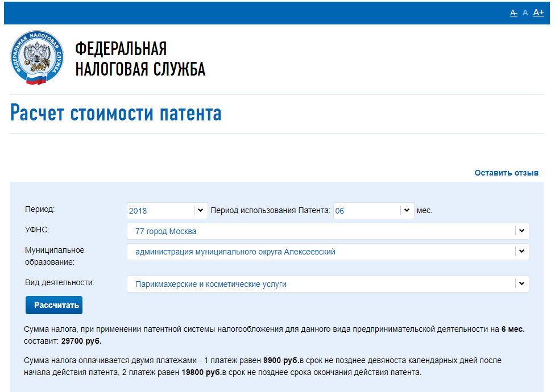
Task: Click the bold 6 мес. text
Action: click(x=513, y=329)
